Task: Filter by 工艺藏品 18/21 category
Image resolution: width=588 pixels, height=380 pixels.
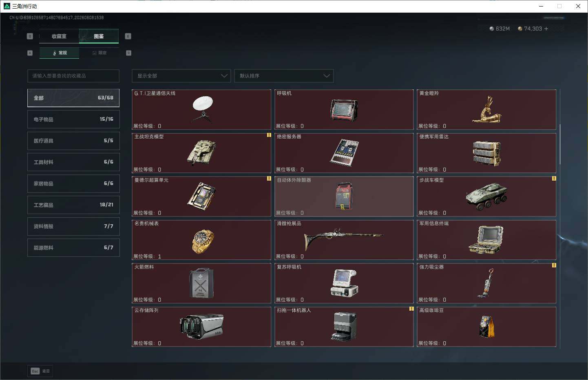Action: pyautogui.click(x=73, y=205)
